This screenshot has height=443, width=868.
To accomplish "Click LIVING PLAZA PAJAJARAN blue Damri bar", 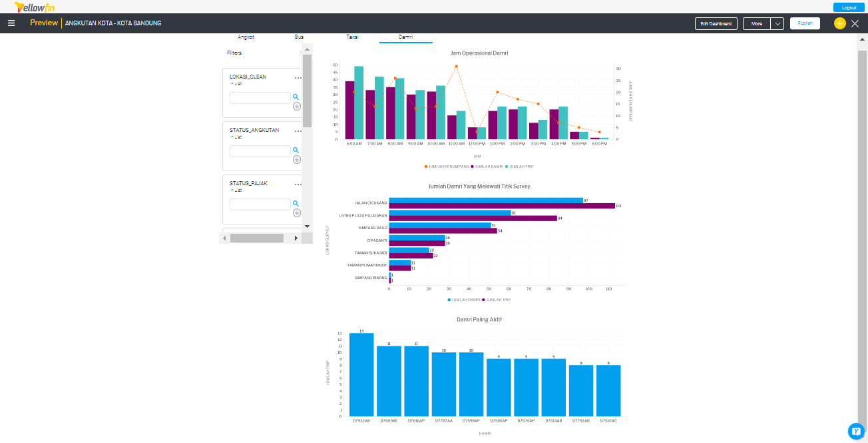I will (x=450, y=213).
